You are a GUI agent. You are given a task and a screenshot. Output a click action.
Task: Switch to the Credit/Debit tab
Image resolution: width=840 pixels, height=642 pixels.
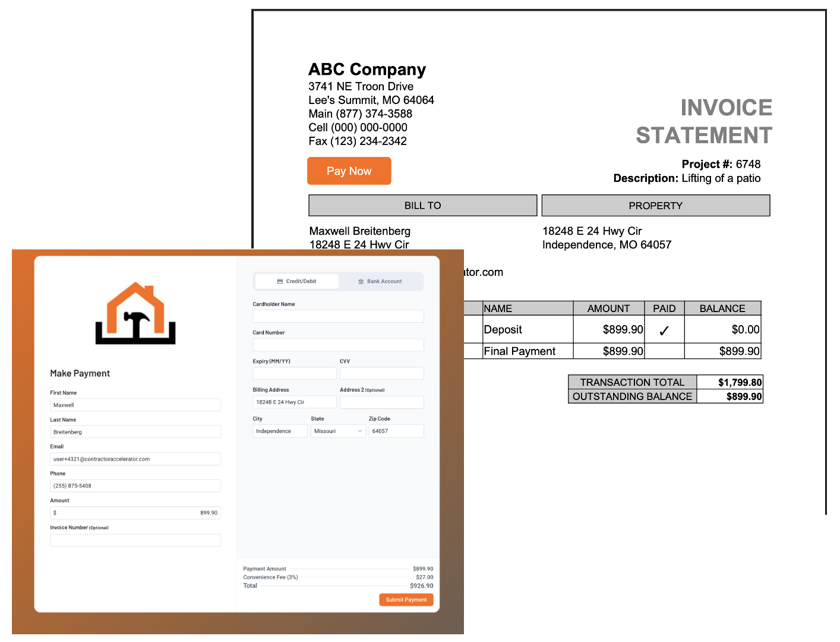(x=297, y=281)
